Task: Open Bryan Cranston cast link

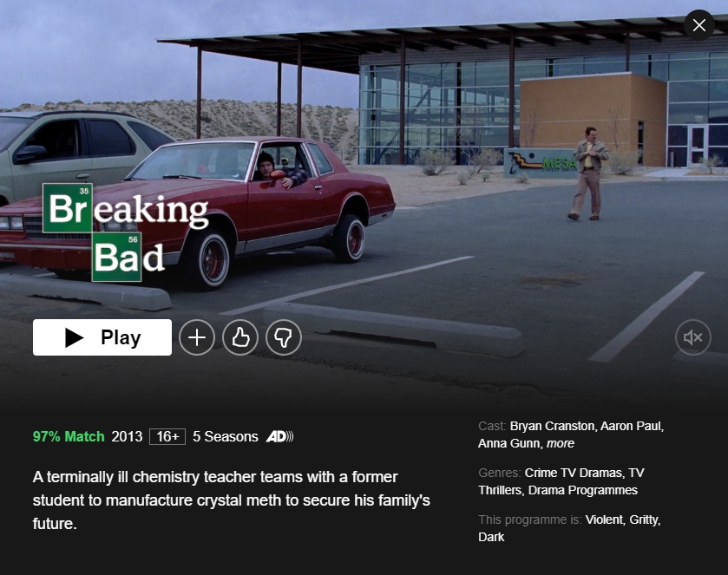Action: tap(553, 426)
